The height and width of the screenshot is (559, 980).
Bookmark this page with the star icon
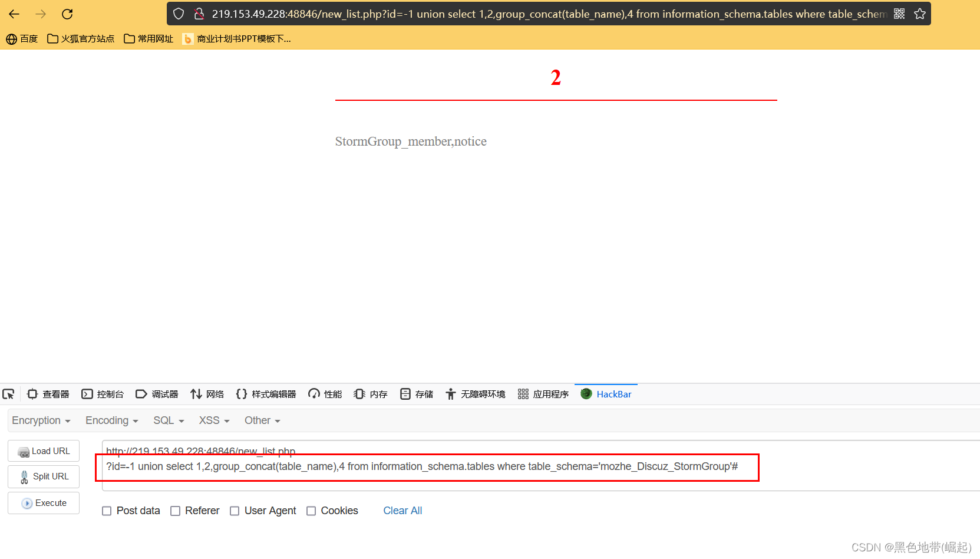[x=920, y=14]
